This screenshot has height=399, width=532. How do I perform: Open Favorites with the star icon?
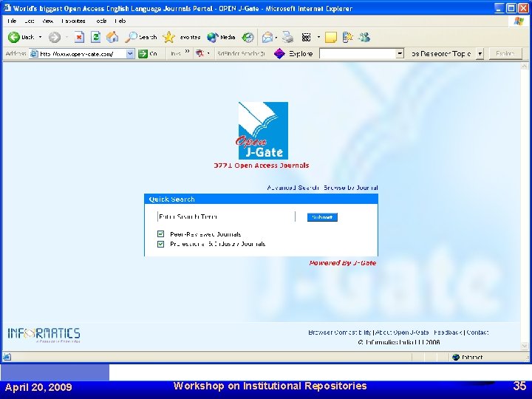coord(168,37)
